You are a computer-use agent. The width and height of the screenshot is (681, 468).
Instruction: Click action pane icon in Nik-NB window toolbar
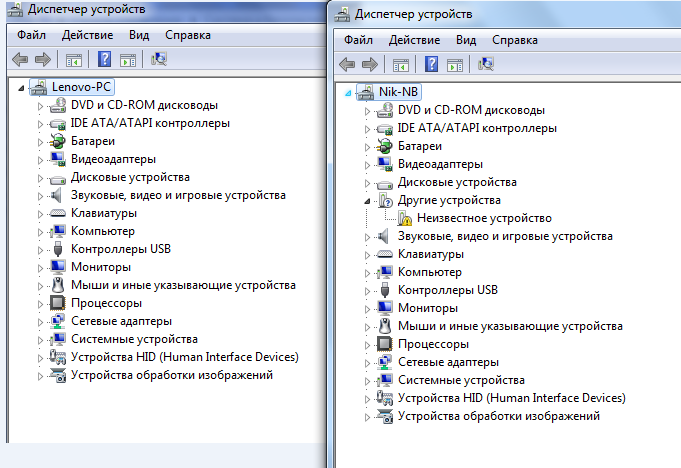455,65
